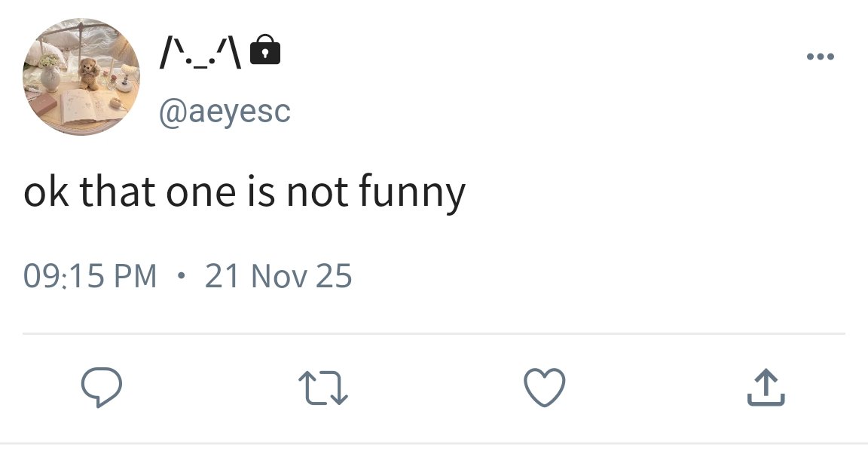Open the profile picture of @aeyesc
This screenshot has height=457, width=868.
click(x=81, y=76)
